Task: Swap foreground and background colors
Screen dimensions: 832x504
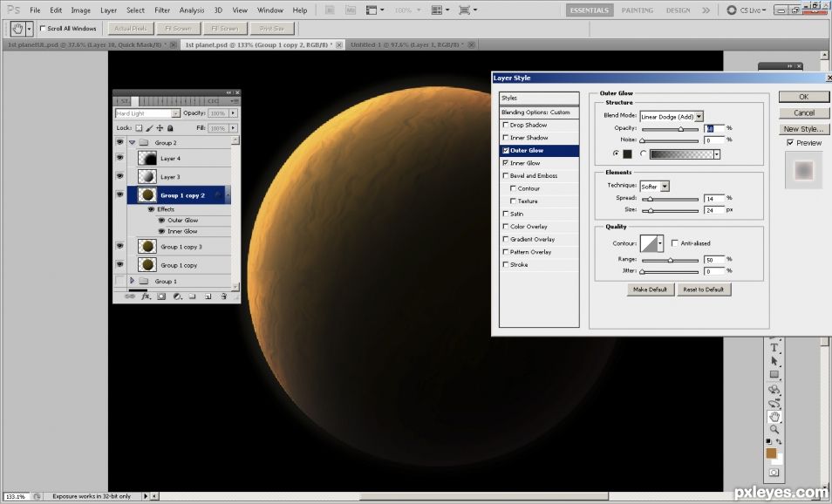Action: point(779,441)
